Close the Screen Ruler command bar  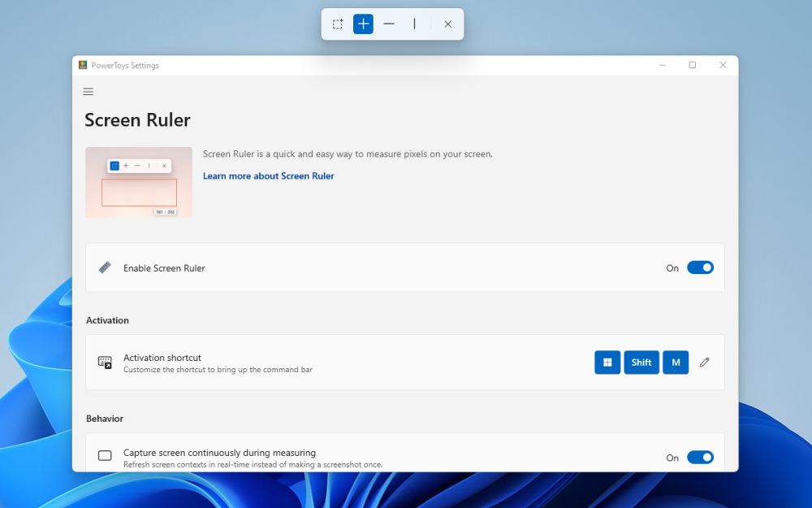coord(447,24)
